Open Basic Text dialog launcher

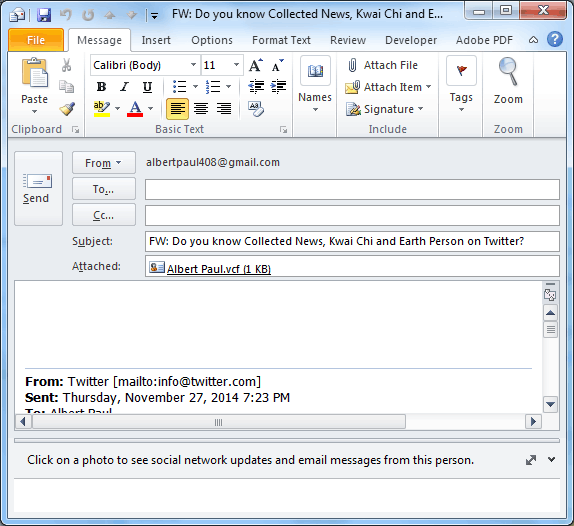point(283,130)
